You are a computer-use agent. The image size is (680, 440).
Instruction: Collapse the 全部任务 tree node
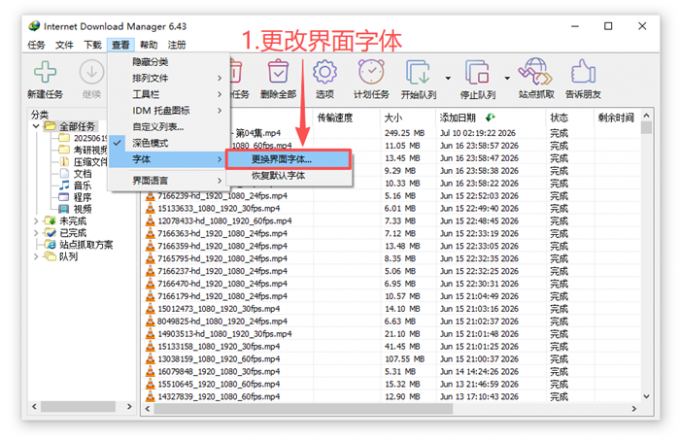tap(36, 127)
